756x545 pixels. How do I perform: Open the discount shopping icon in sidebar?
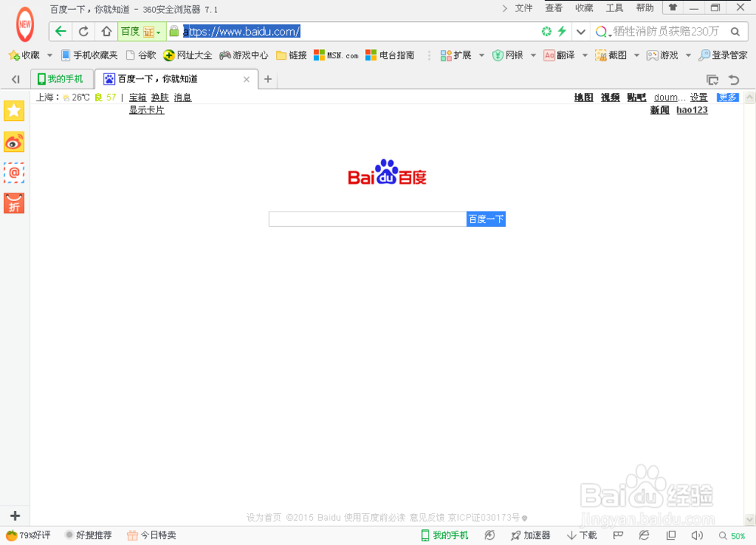pos(14,203)
